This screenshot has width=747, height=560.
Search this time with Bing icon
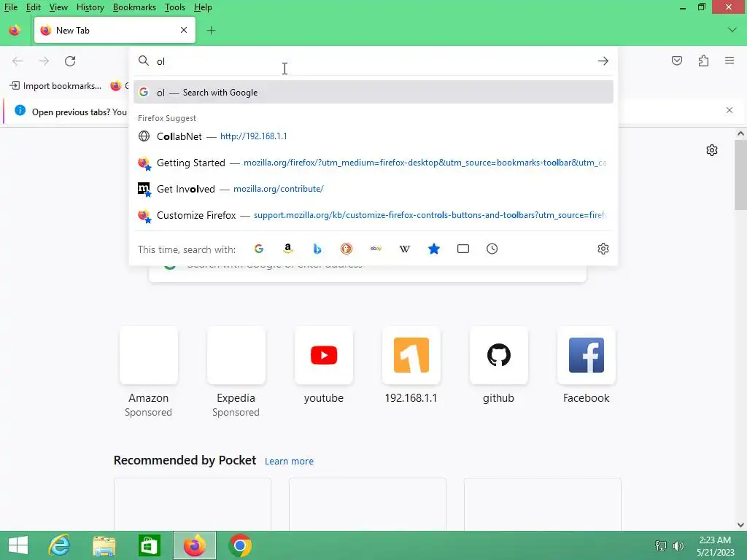pyautogui.click(x=317, y=249)
